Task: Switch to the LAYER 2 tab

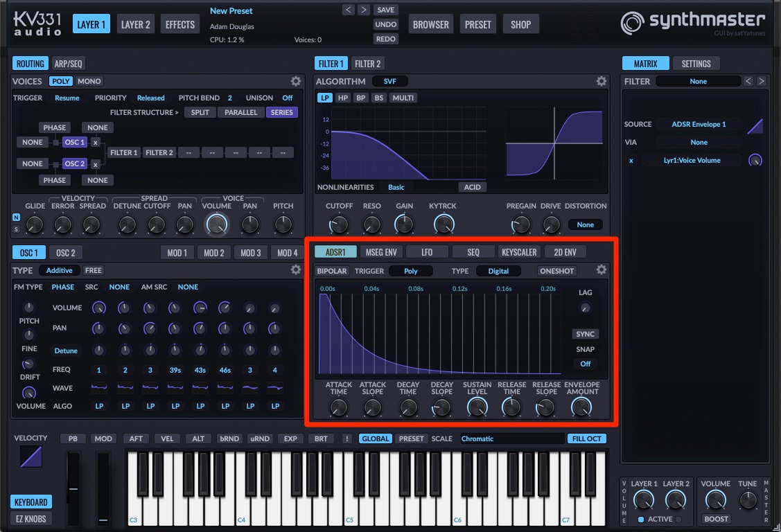Action: point(136,24)
